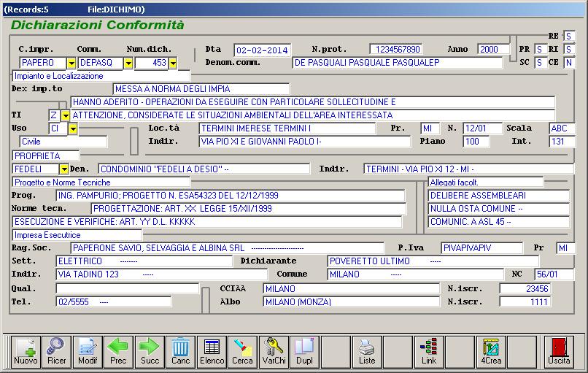Image resolution: width=588 pixels, height=373 pixels.
Task: Click the Scala field ABC
Action: (x=562, y=128)
